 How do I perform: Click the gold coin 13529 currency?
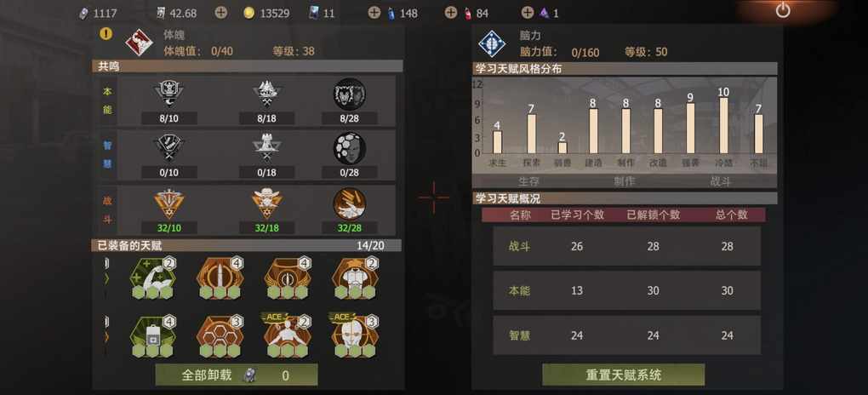[x=266, y=14]
